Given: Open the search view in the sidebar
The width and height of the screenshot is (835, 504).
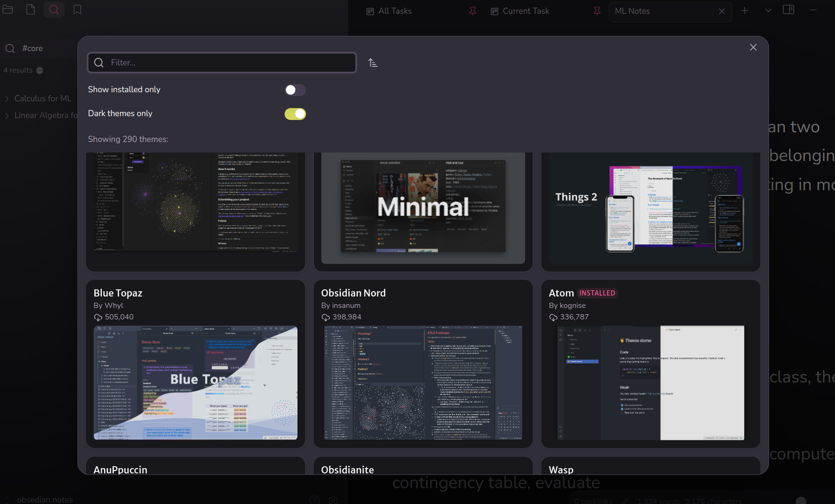Looking at the screenshot, I should coord(54,9).
